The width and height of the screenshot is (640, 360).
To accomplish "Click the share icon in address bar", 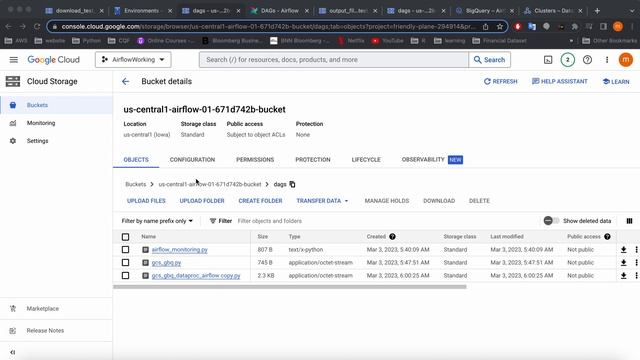I will [x=486, y=27].
